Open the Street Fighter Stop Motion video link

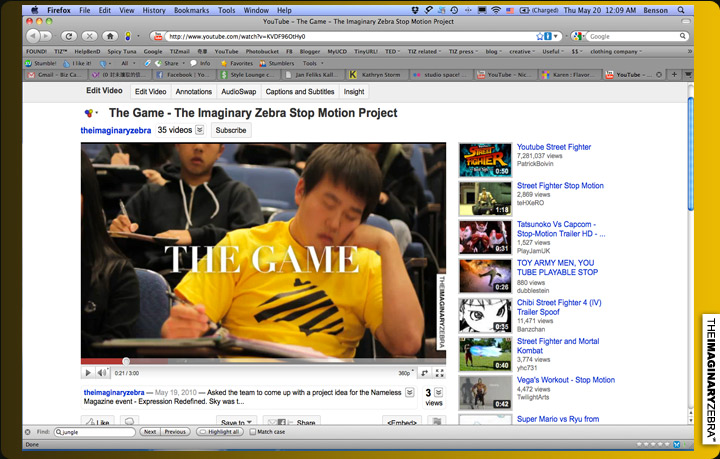(560, 186)
